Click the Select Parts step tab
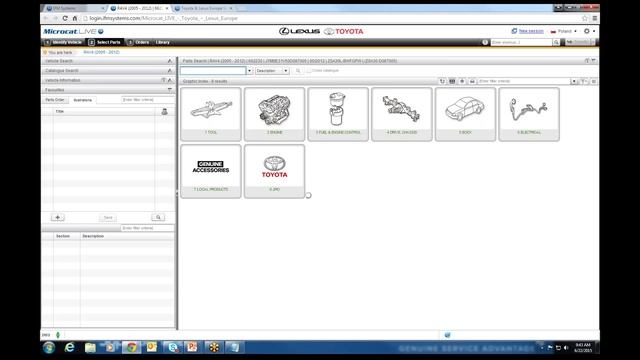640x360 pixels. point(105,42)
